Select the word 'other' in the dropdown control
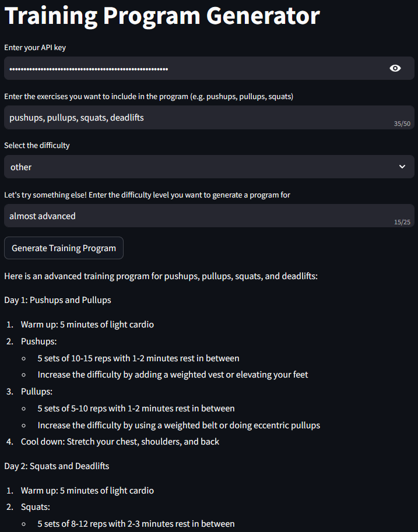 [20, 167]
